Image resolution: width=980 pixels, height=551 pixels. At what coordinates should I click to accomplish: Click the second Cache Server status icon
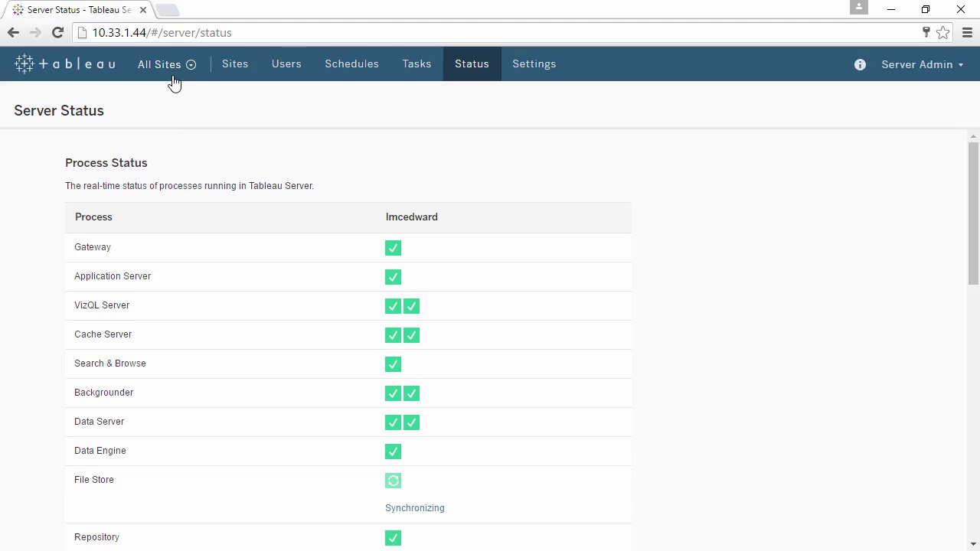tap(412, 335)
